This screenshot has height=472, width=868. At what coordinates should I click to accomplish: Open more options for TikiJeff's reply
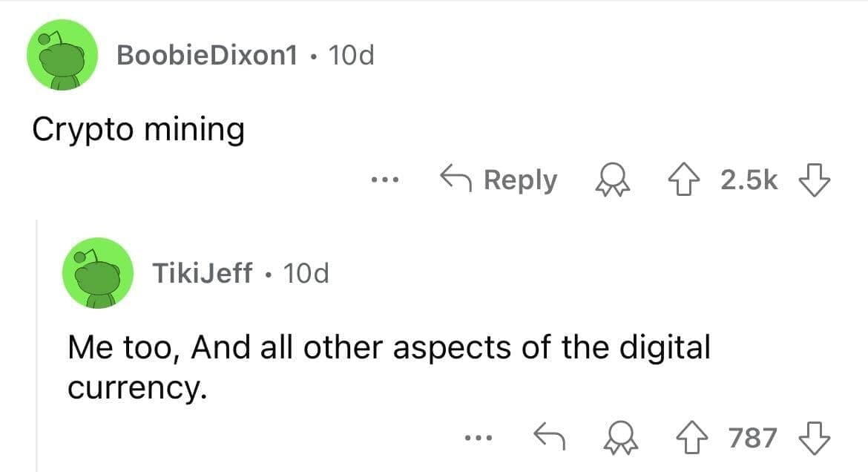(476, 438)
